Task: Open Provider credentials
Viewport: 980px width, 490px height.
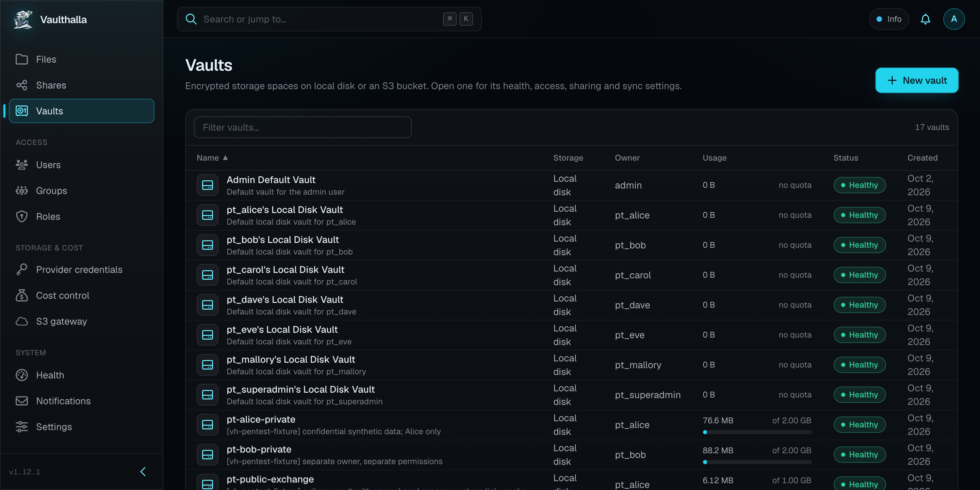Action: (81, 270)
